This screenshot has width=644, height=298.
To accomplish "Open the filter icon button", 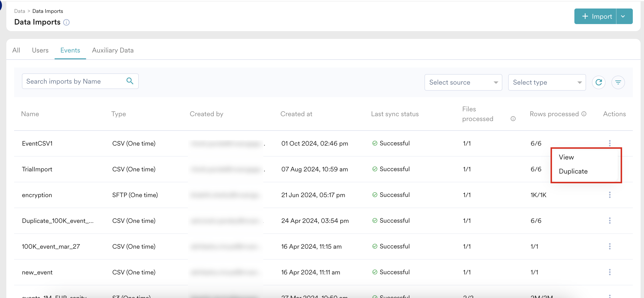I will (x=618, y=82).
